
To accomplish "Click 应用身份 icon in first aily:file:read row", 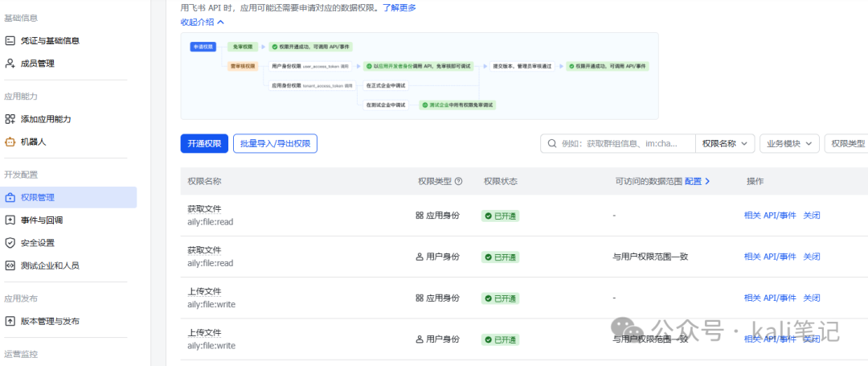I will pyautogui.click(x=419, y=216).
